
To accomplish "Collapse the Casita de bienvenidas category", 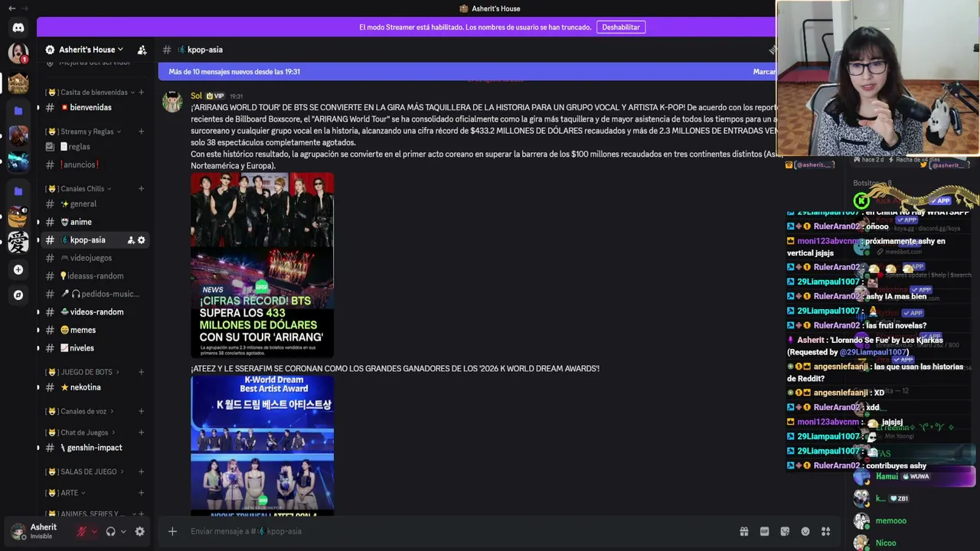I will (x=93, y=93).
